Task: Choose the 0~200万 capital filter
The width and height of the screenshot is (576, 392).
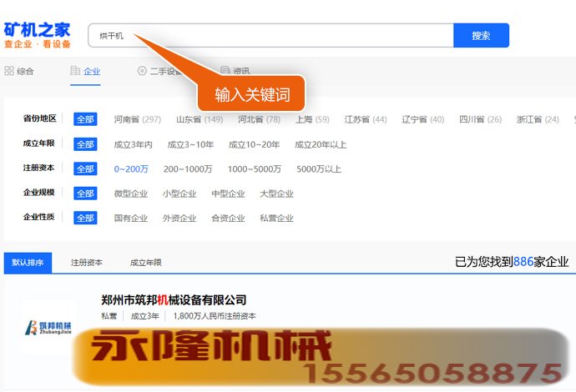Action: point(131,168)
